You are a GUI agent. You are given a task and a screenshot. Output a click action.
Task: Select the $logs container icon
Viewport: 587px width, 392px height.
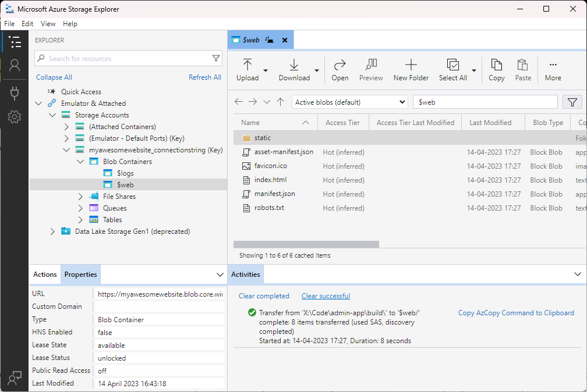108,173
